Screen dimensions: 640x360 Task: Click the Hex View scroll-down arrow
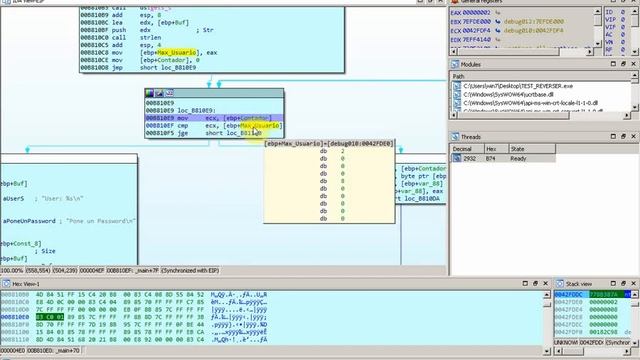(x=547, y=351)
